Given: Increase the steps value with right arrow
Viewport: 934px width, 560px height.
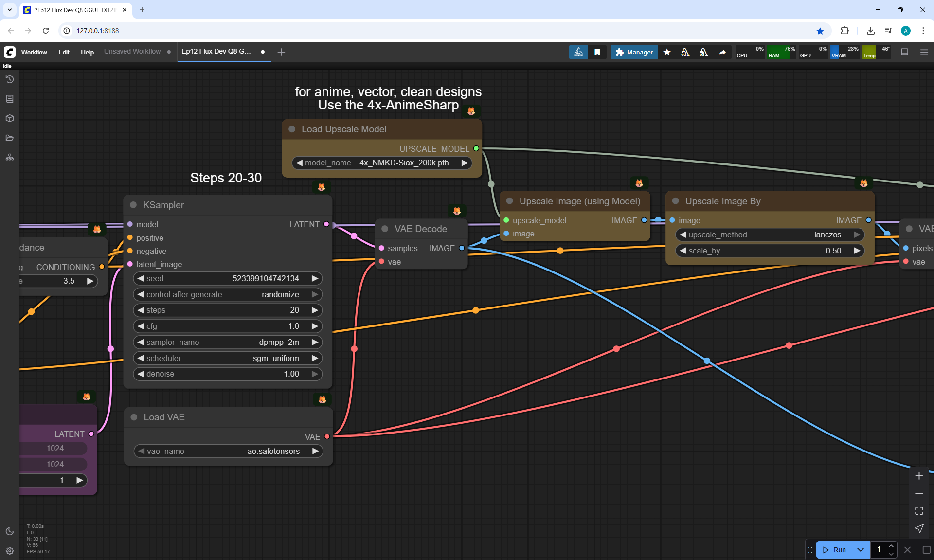Looking at the screenshot, I should [x=315, y=310].
